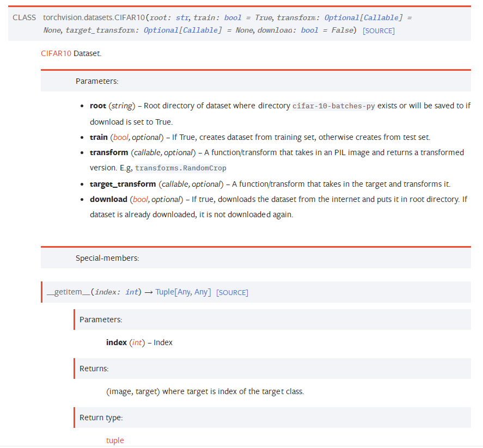Click the '__getitem__' method name

coord(69,292)
